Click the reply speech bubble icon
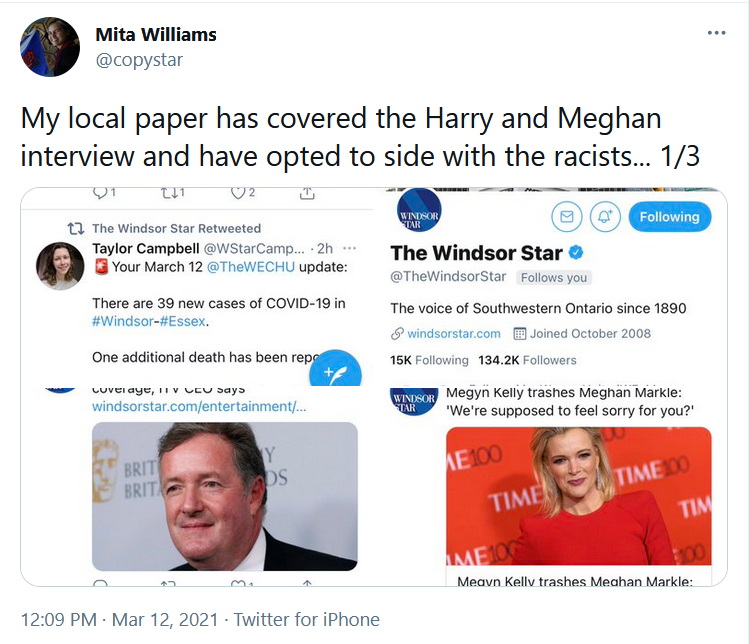The width and height of the screenshot is (749, 644). (100, 193)
